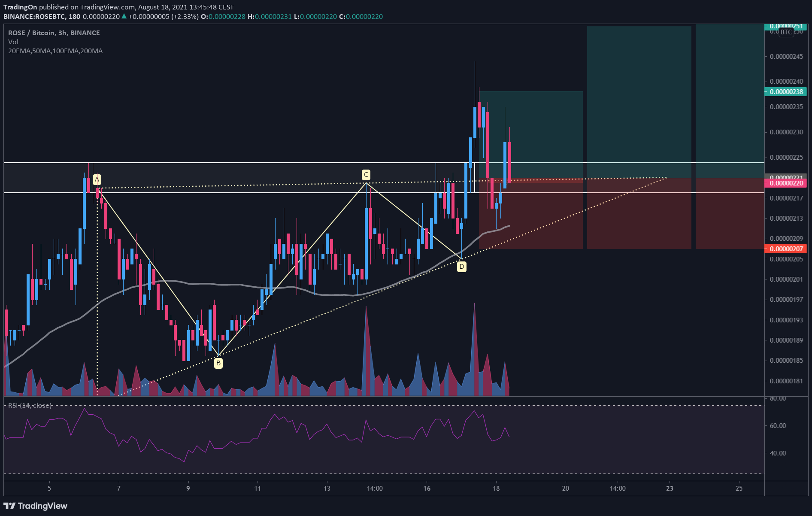
Task: Click the date label 16 on time axis
Action: (427, 489)
